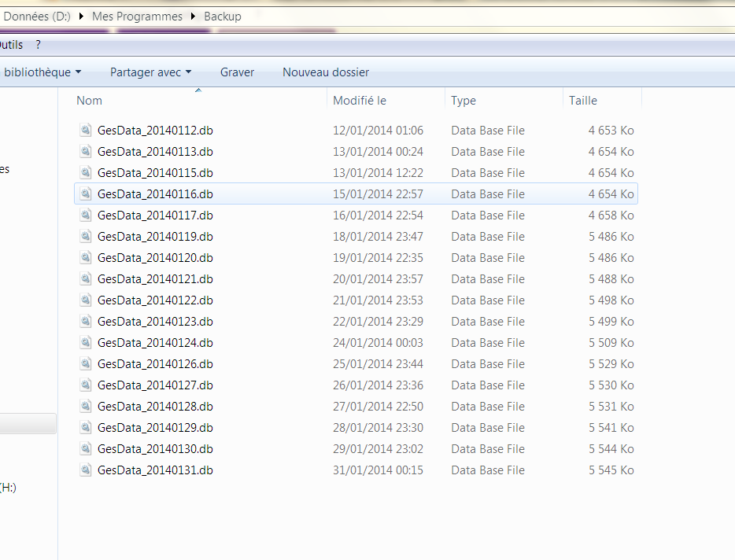The height and width of the screenshot is (560, 735).
Task: Create a folder with "Nouveau dossier"
Action: coord(325,72)
